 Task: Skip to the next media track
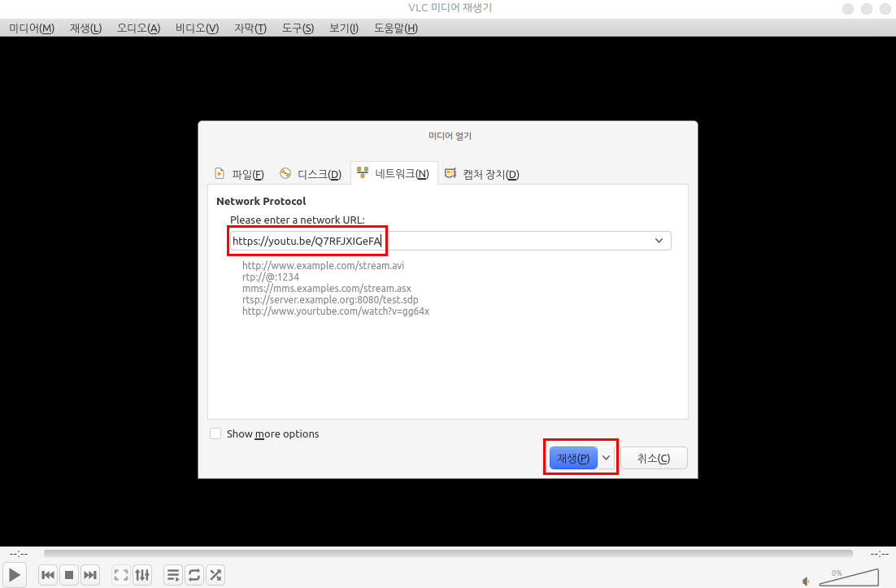click(90, 575)
